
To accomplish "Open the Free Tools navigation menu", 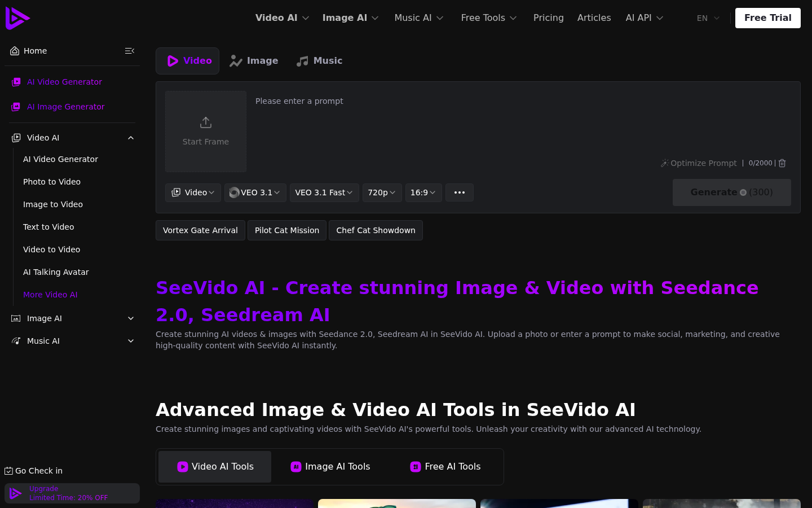I will [x=489, y=18].
